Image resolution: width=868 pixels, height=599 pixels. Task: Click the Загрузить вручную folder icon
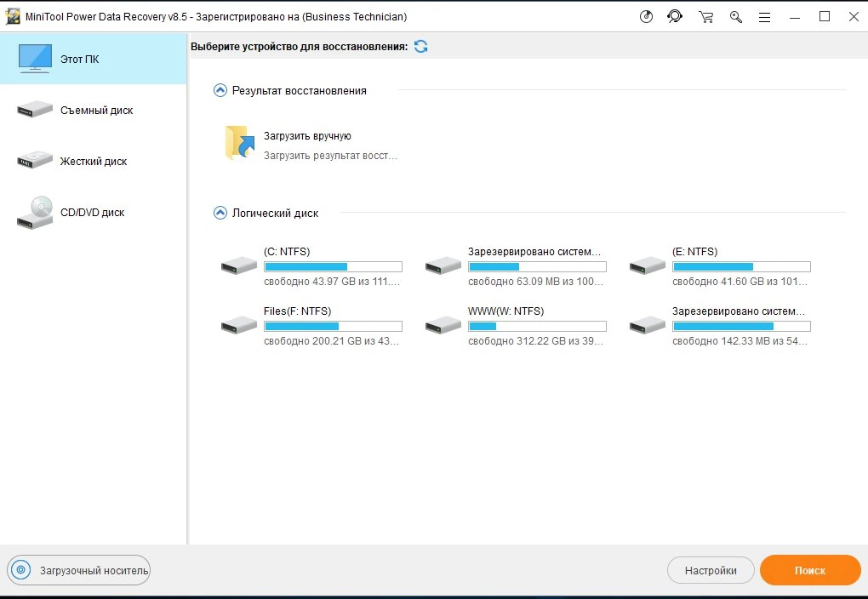click(240, 143)
